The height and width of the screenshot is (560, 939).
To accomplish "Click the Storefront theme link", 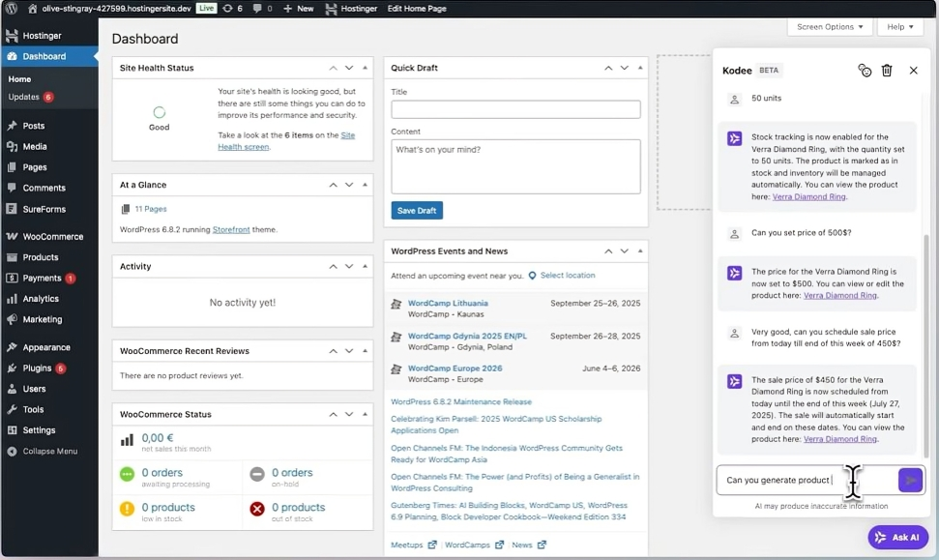I will (x=231, y=229).
